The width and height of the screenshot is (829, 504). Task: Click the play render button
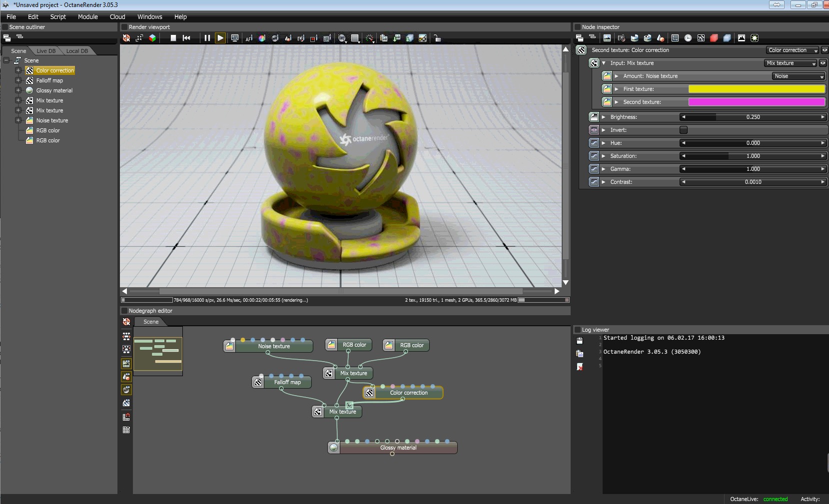(x=220, y=38)
